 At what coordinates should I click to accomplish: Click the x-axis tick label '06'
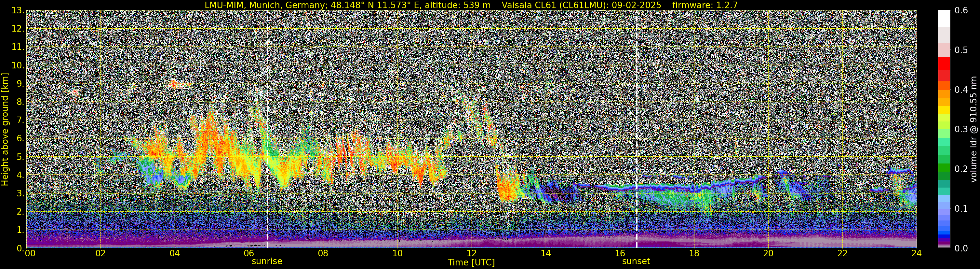coord(249,253)
